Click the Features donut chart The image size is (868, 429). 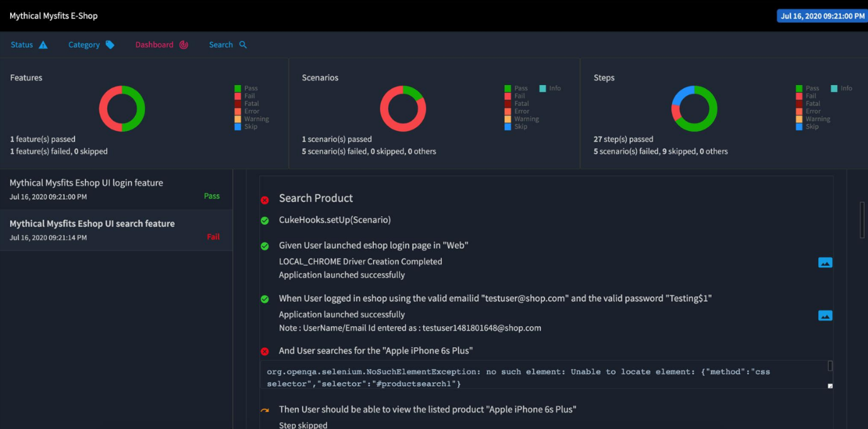coord(122,109)
